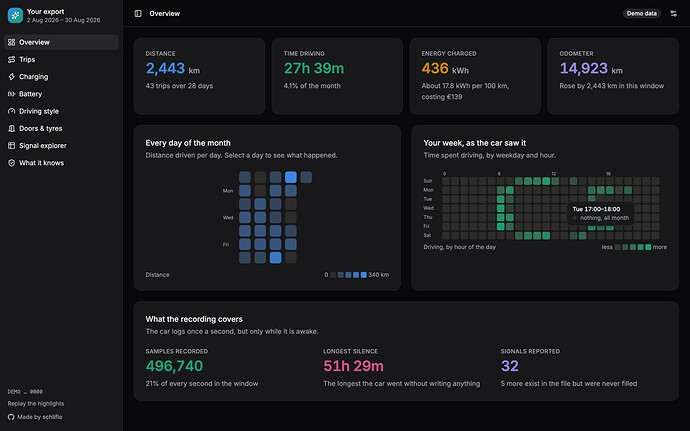Image resolution: width=690 pixels, height=431 pixels.
Task: Click the 5 more exist in the file text
Action: (x=569, y=384)
